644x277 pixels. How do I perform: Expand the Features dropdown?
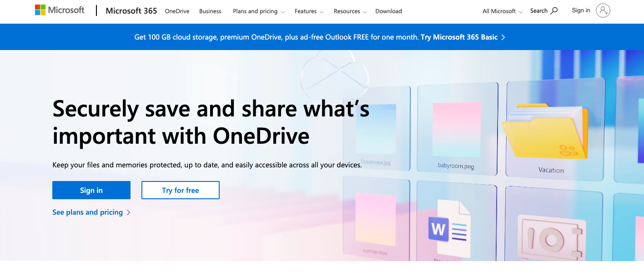(309, 11)
